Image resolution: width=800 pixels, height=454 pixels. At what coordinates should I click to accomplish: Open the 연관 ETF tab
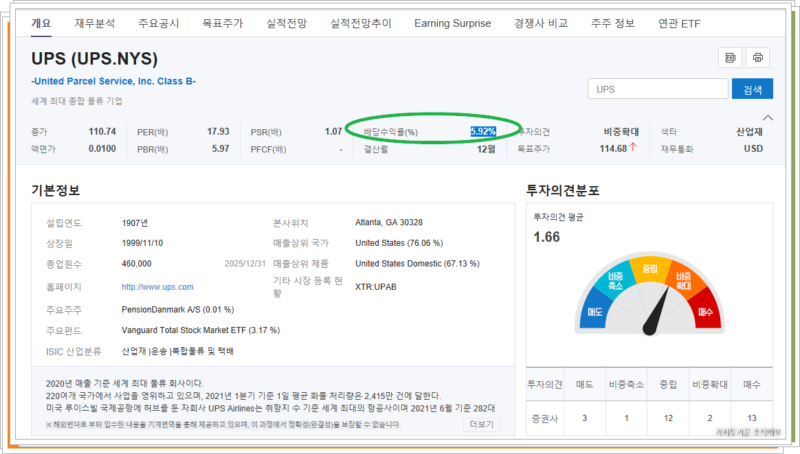pos(679,23)
